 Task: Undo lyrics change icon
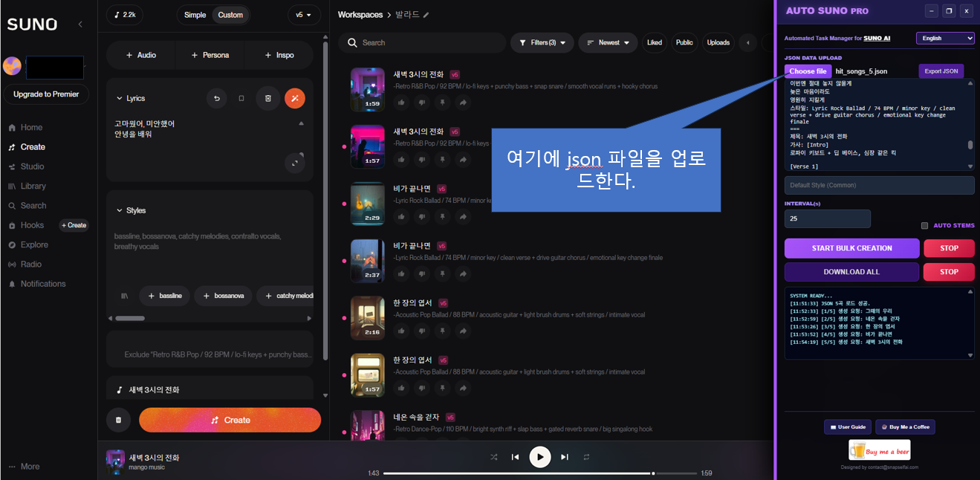coord(217,98)
